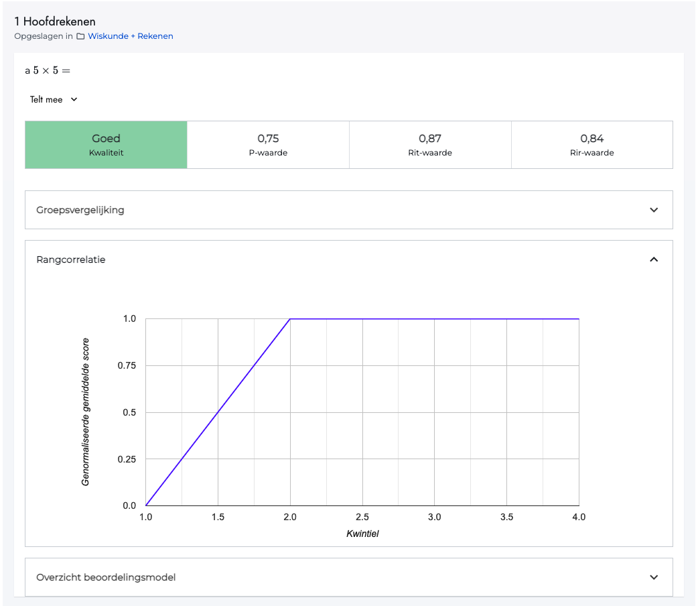700x606 pixels.
Task: Select the 0,87 Rit-waarde cell
Action: tap(430, 145)
